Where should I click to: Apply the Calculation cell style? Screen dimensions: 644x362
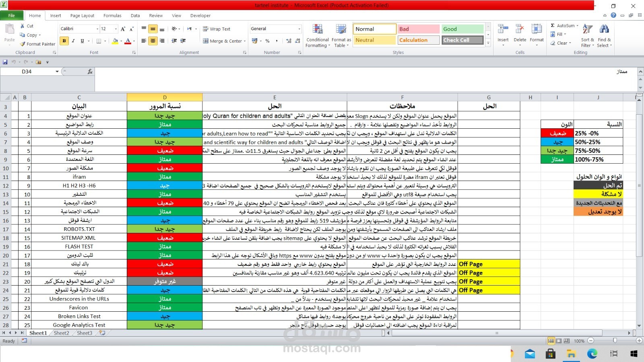[x=419, y=40]
